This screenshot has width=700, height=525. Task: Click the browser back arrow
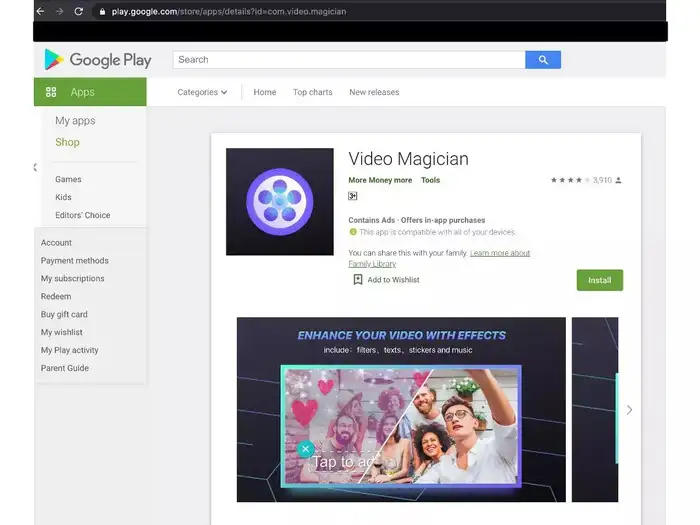41,11
